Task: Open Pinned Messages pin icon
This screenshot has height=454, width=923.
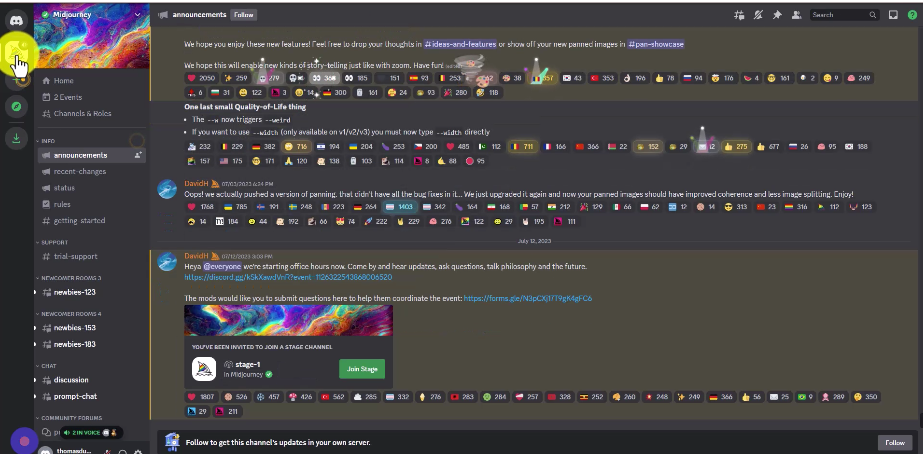Action: point(777,15)
